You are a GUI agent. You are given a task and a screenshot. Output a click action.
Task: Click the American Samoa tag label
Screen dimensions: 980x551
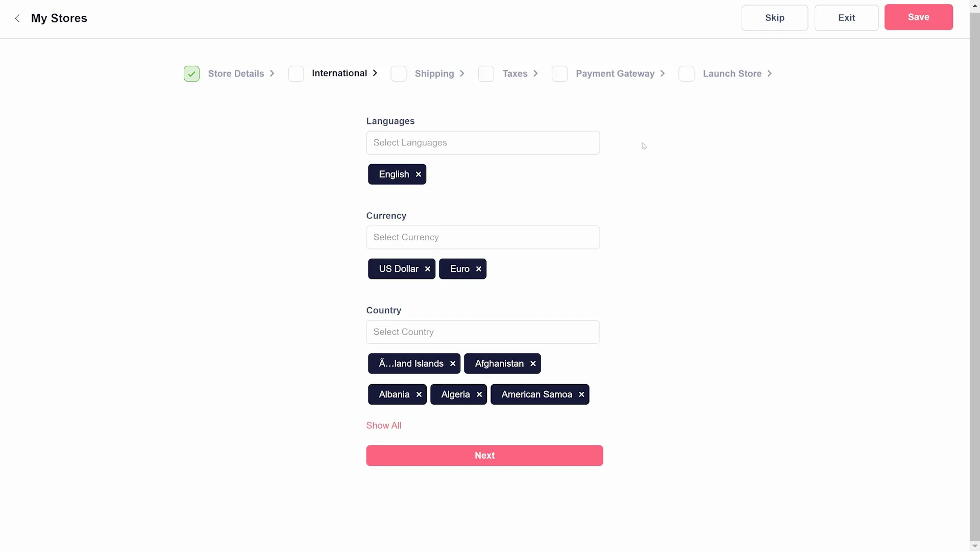coord(536,394)
